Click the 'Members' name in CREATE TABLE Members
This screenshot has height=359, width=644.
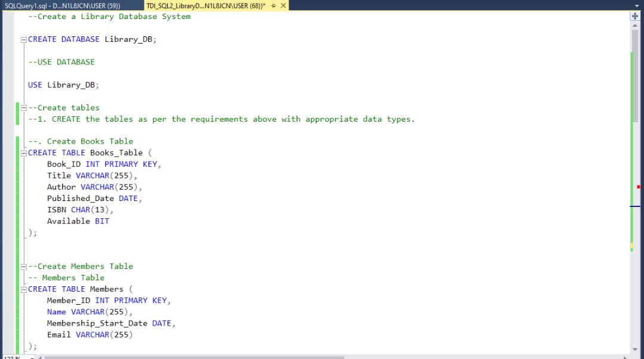106,289
